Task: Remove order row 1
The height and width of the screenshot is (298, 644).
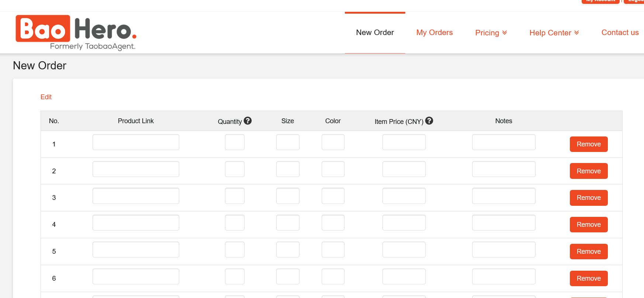Action: tap(589, 144)
